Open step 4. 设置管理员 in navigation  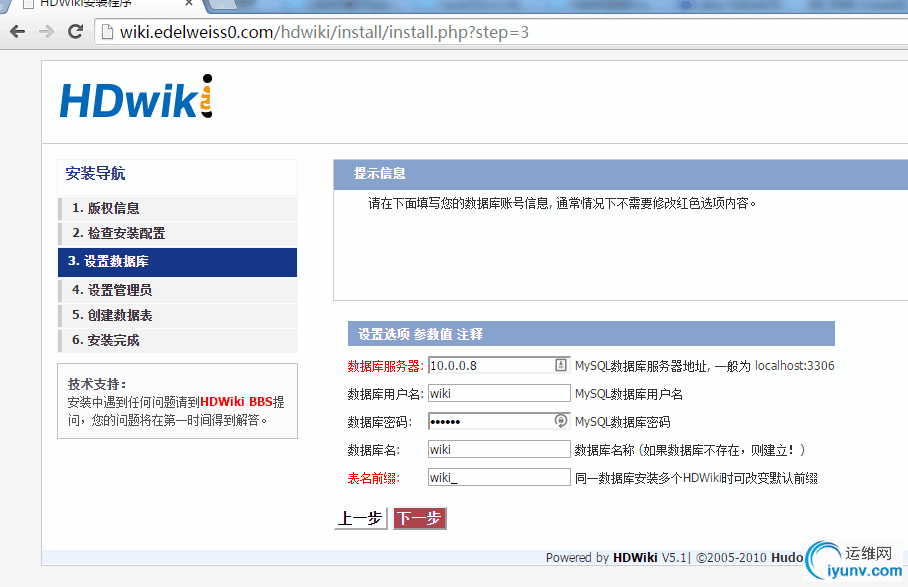[x=178, y=290]
